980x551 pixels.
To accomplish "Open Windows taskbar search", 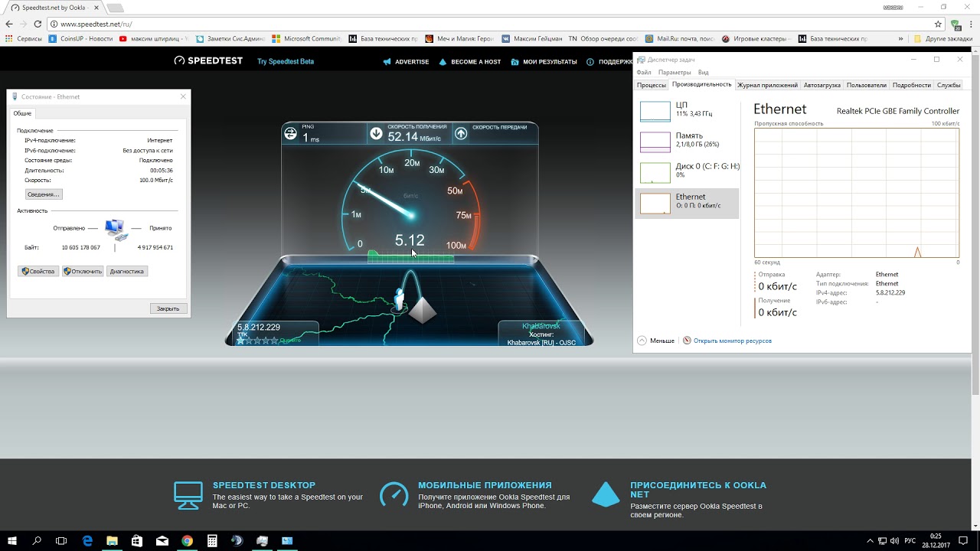I will pyautogui.click(x=37, y=540).
